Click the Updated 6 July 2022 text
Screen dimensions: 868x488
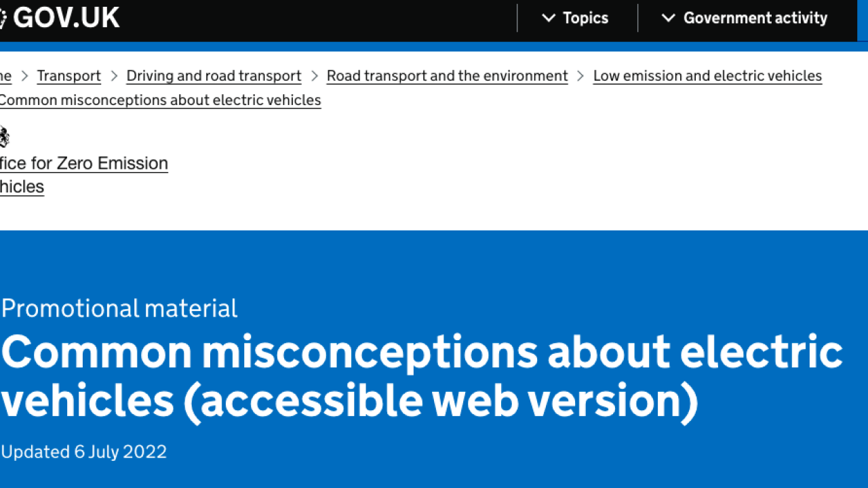point(84,452)
